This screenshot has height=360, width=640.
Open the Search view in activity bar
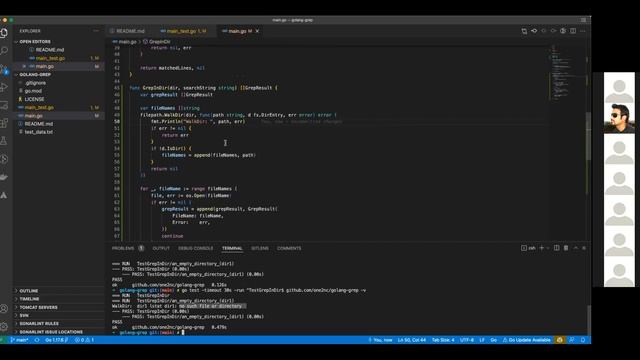[x=4, y=51]
